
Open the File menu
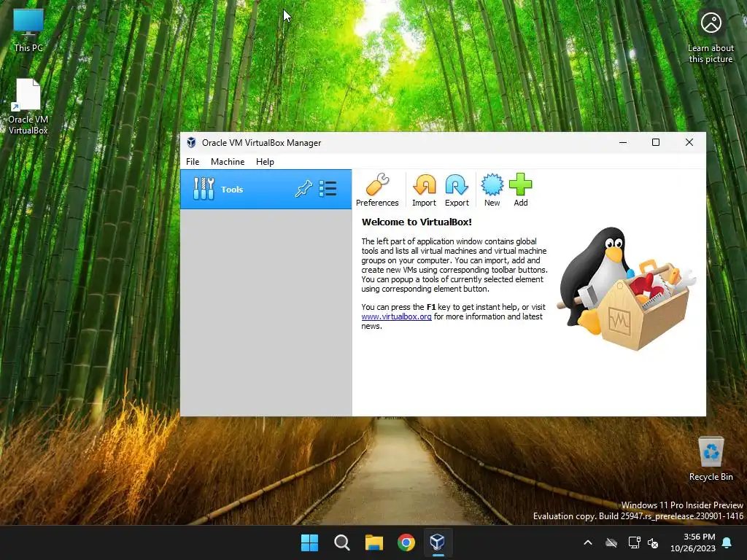tap(193, 162)
